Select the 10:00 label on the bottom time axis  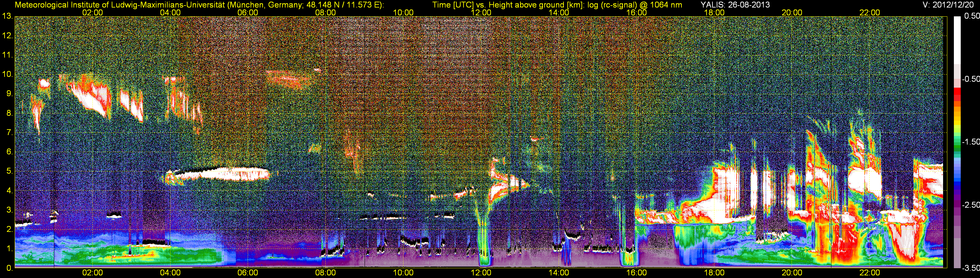click(403, 273)
